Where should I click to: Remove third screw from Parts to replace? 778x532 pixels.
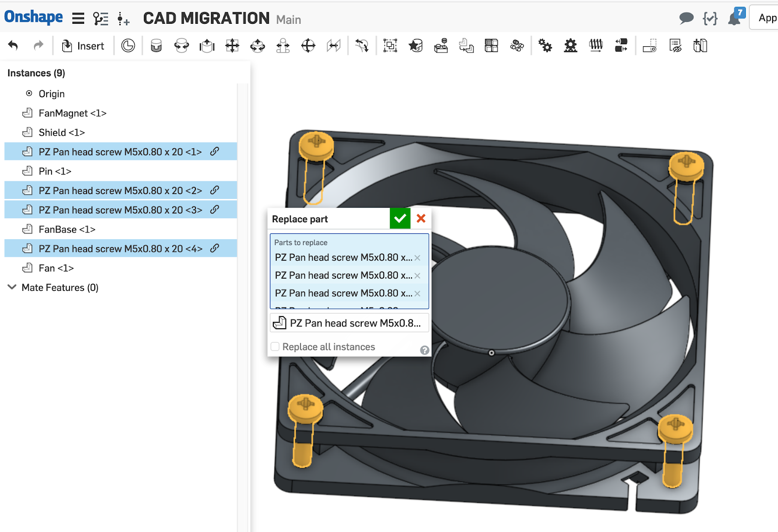pyautogui.click(x=417, y=294)
